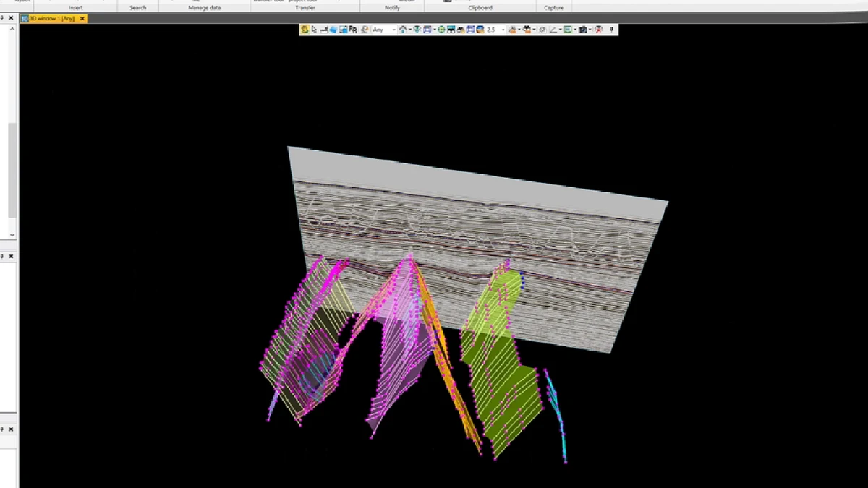This screenshot has height=488, width=868.
Task: Close the middle left docked pane
Action: coord(11,257)
